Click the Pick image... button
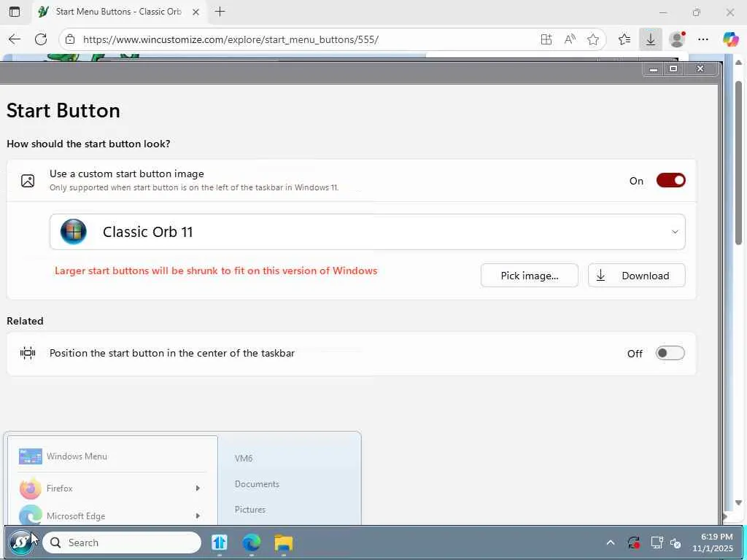This screenshot has height=560, width=747. (530, 276)
